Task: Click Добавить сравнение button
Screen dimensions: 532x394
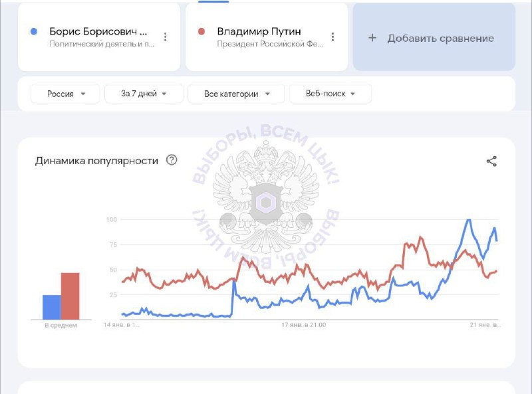Action: pyautogui.click(x=434, y=37)
